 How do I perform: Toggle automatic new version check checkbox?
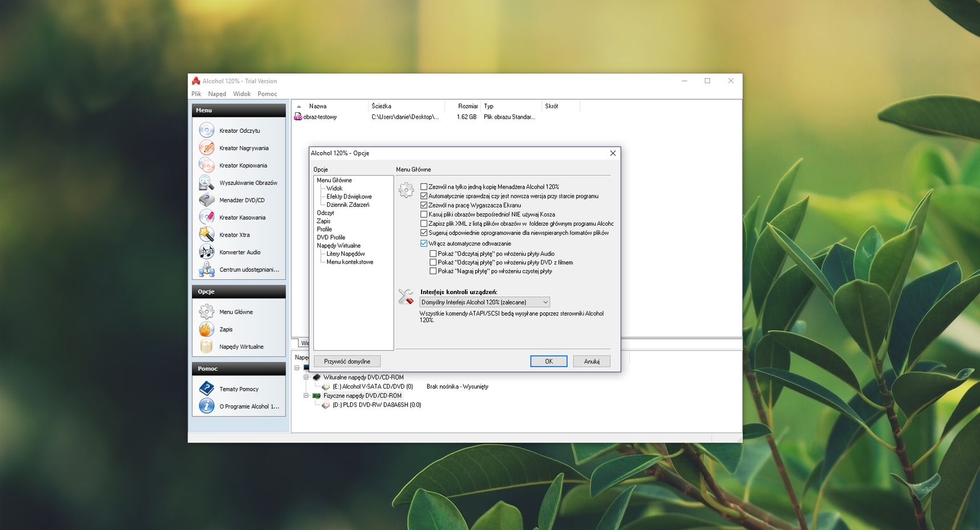pyautogui.click(x=424, y=196)
